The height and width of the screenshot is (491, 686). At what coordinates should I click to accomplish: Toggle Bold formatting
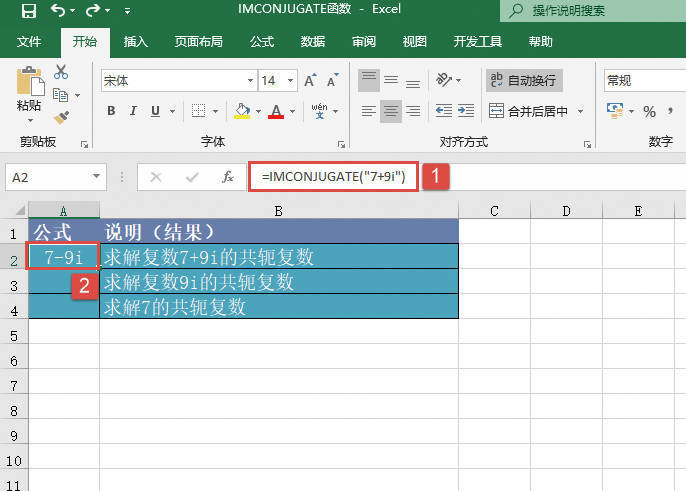[x=110, y=111]
